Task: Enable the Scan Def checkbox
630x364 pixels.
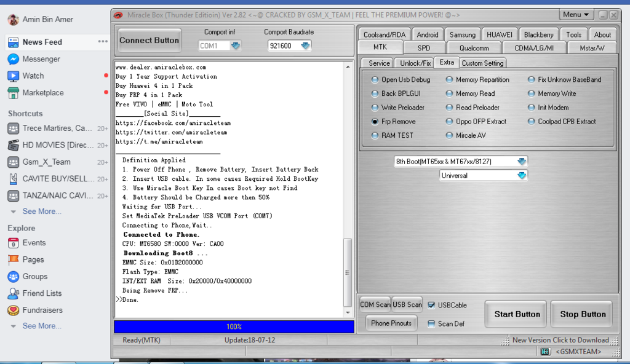Action: tap(431, 324)
